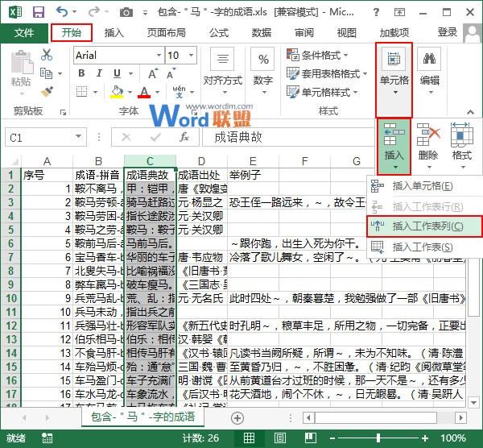Expand the 单元格 cells group button
Screen dimensions: 483x448
pyautogui.click(x=394, y=80)
